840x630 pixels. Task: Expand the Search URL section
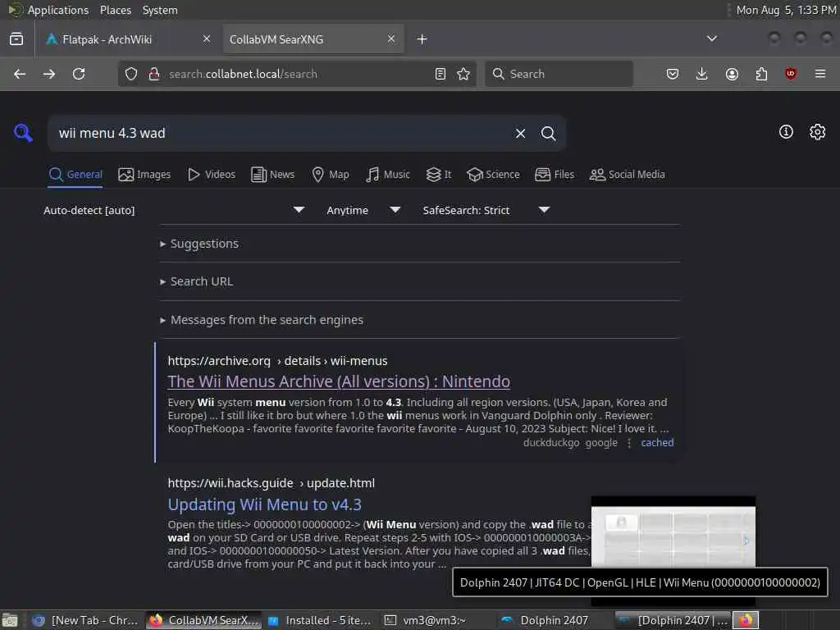point(196,281)
